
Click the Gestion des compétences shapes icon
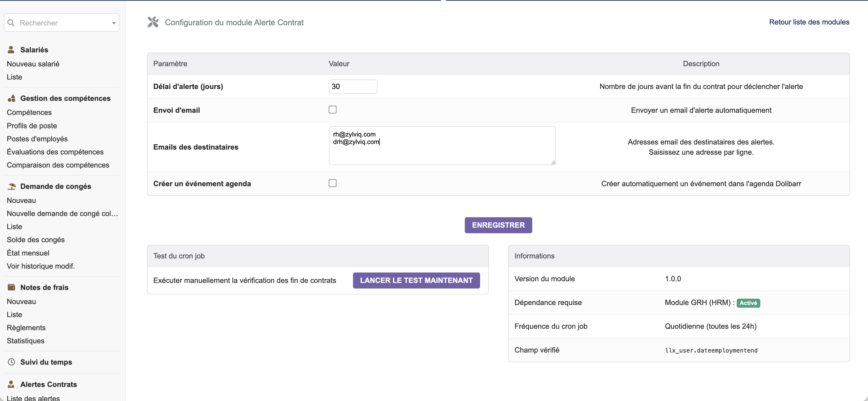[x=11, y=98]
